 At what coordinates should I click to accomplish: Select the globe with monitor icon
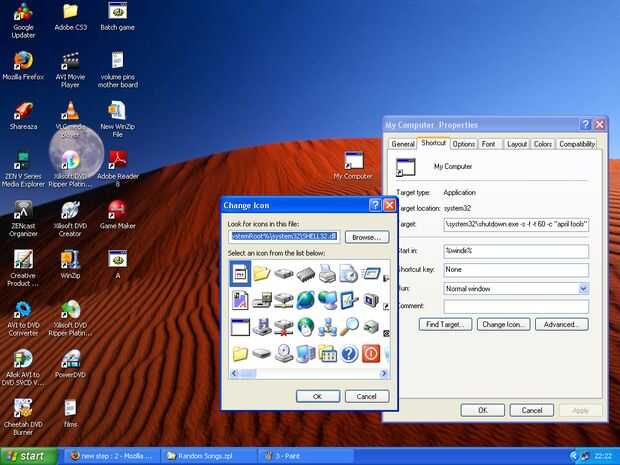[x=327, y=300]
